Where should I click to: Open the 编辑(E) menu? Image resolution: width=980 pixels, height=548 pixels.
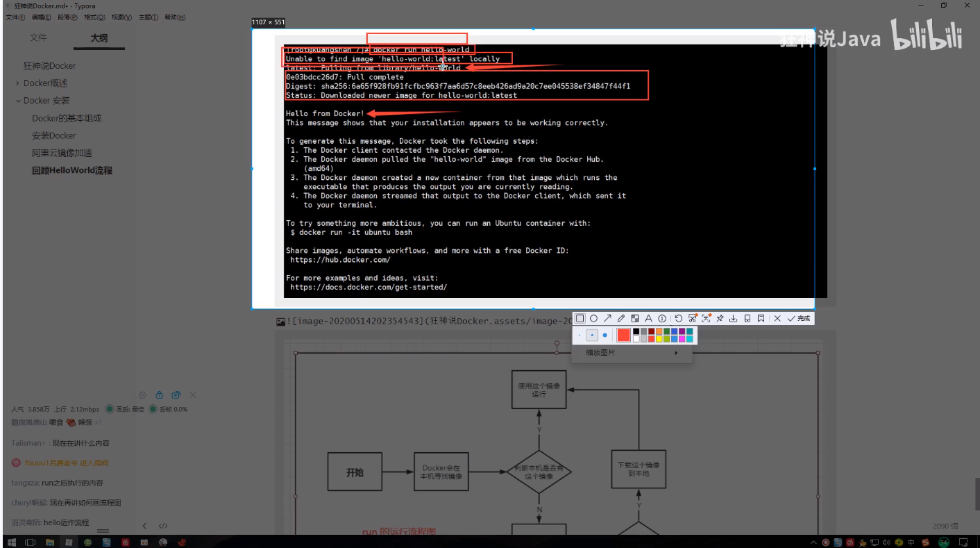(42, 17)
